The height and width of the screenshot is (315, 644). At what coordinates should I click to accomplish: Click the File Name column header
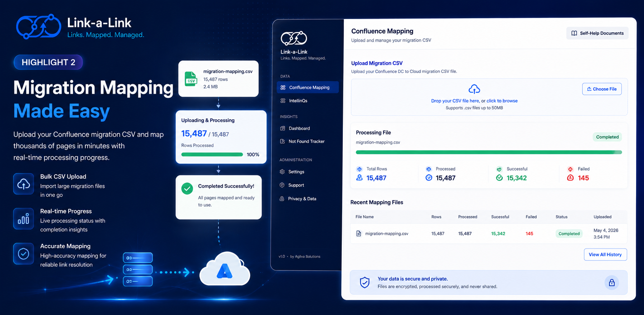coord(364,217)
